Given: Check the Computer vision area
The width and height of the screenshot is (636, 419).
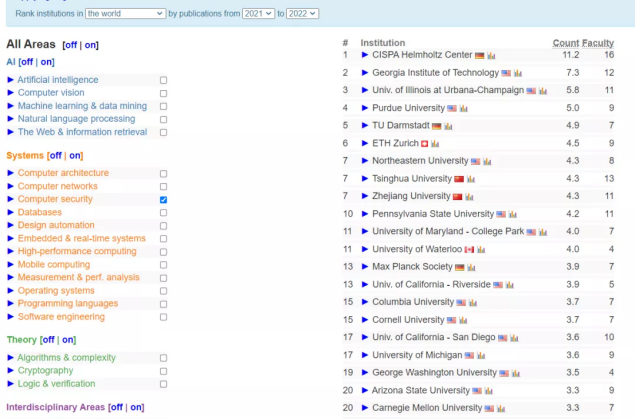Looking at the screenshot, I should tap(163, 93).
